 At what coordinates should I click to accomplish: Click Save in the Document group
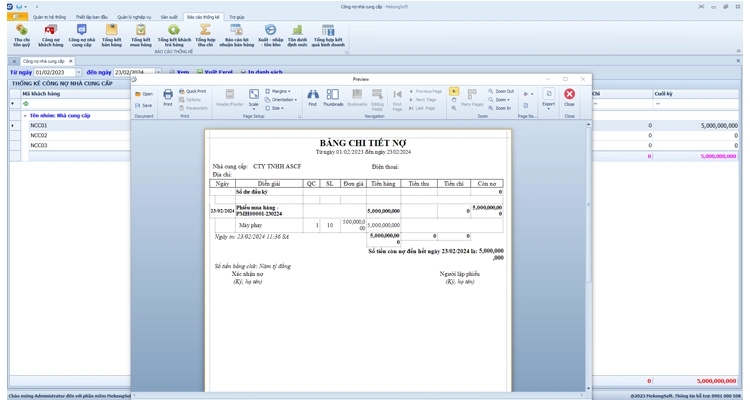click(144, 104)
